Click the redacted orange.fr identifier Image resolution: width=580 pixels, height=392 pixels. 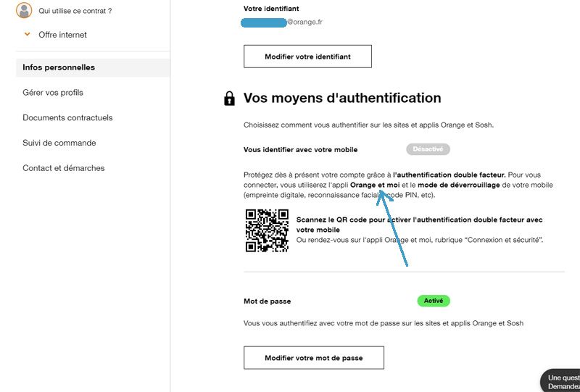tap(283, 22)
